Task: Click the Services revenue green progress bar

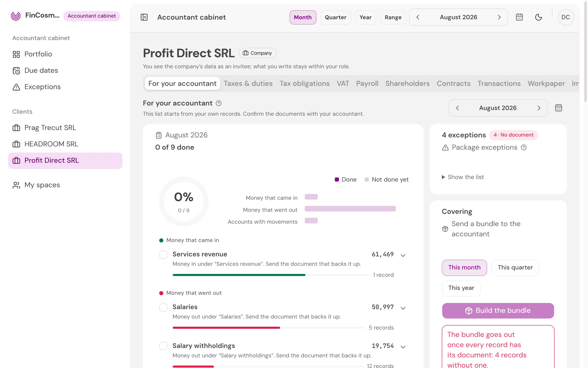Action: tap(239, 275)
